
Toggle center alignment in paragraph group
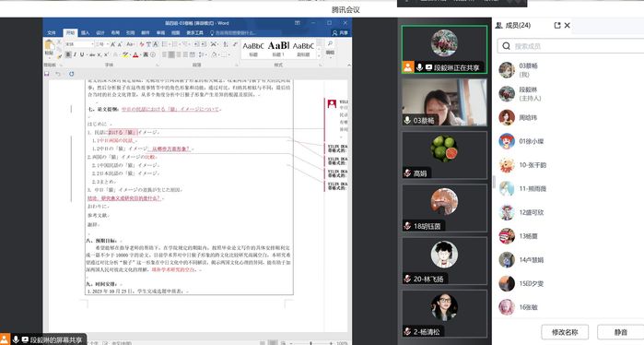click(x=171, y=54)
